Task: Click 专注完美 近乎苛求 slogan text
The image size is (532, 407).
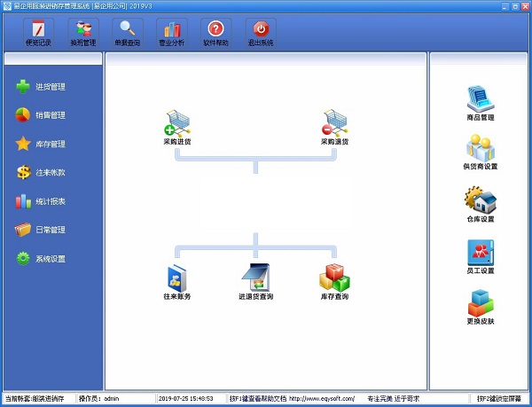Action: coord(393,398)
